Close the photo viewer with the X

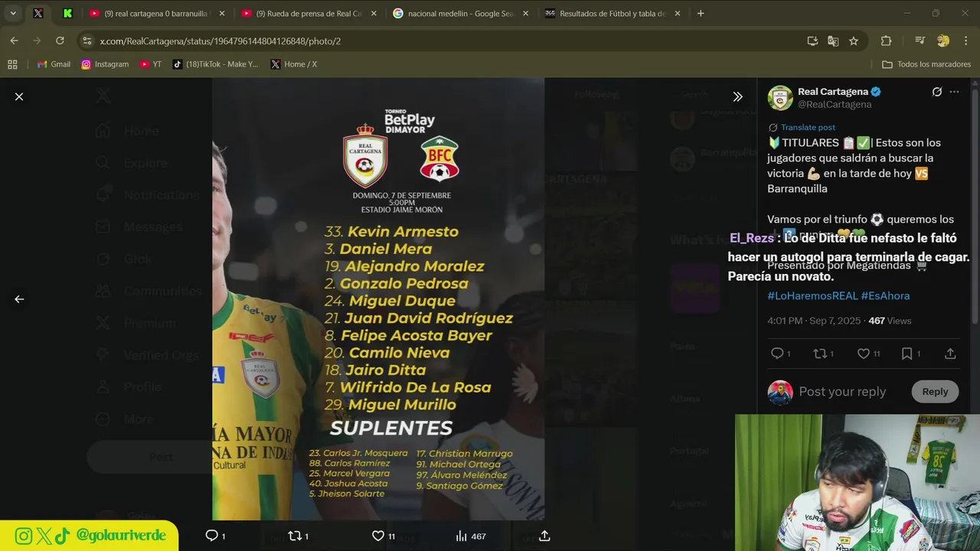point(19,96)
